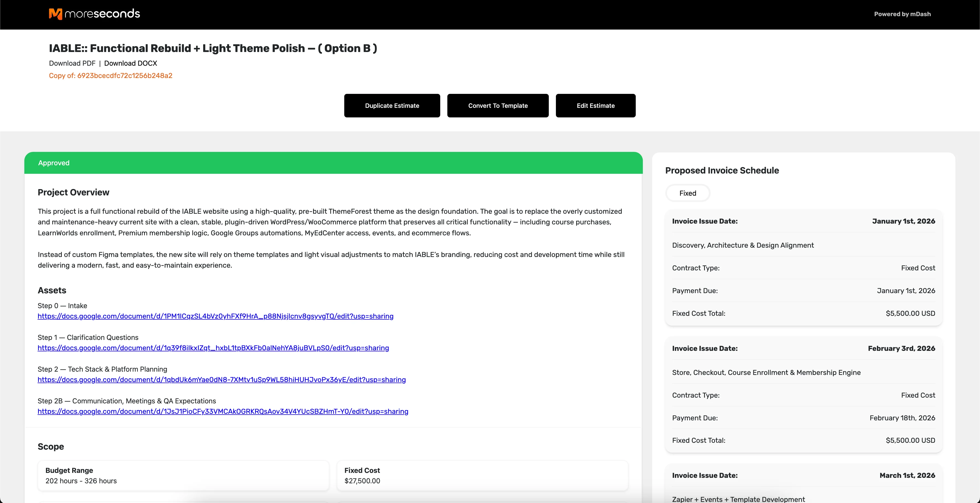Click the Download PDF link
The height and width of the screenshot is (503, 980).
click(x=72, y=63)
